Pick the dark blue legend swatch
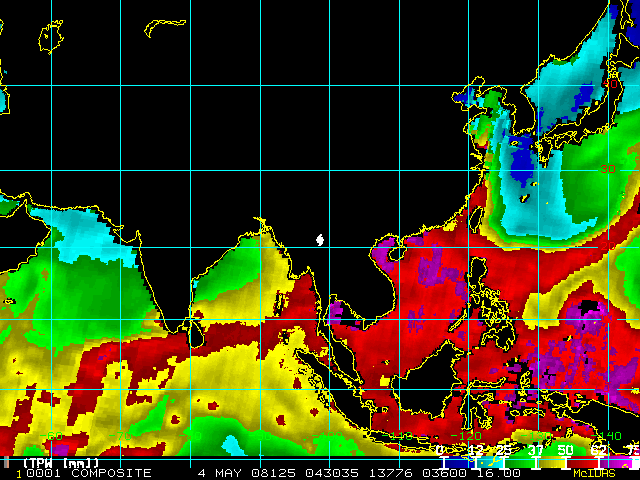This screenshot has width=640, height=480. pyautogui.click(x=458, y=462)
